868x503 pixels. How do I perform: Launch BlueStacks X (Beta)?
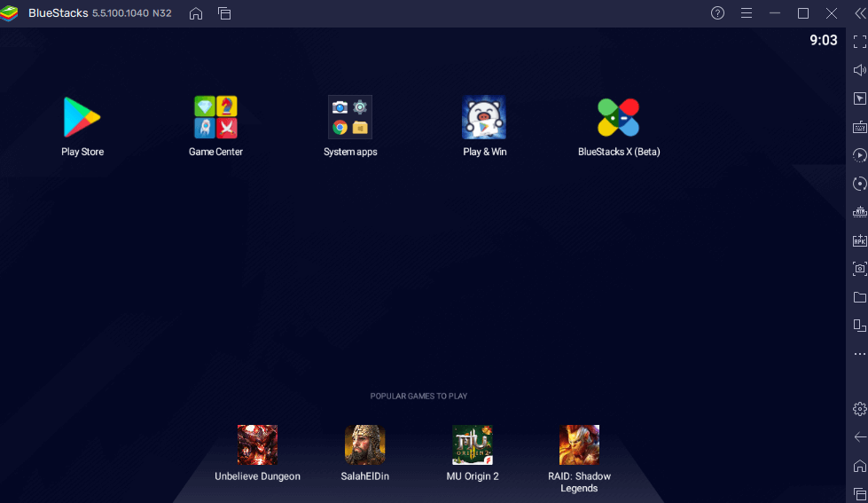(618, 117)
